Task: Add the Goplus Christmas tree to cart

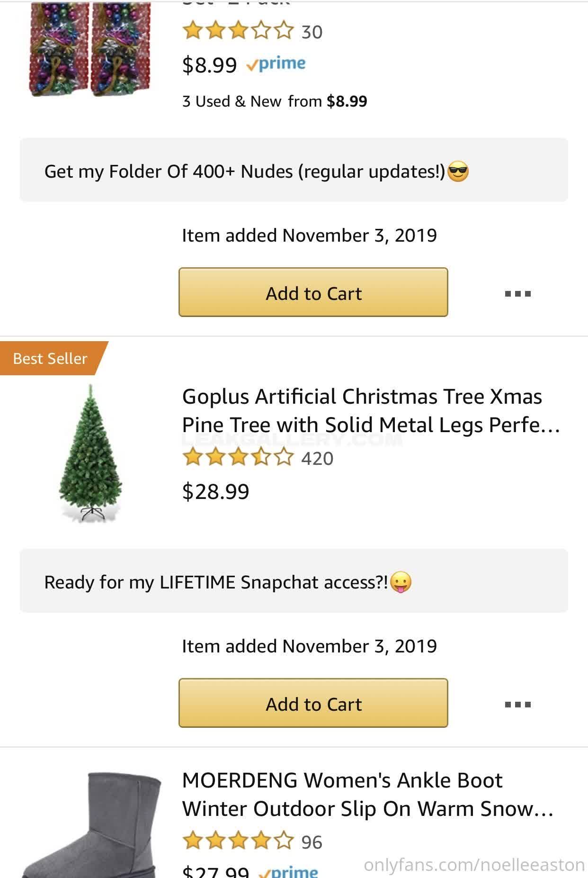Action: pyautogui.click(x=313, y=704)
